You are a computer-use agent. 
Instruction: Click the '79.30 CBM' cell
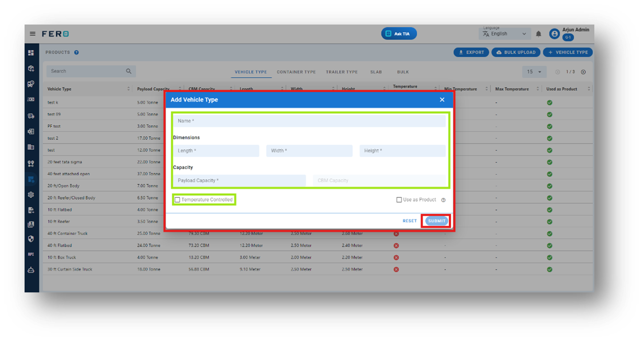click(x=199, y=233)
